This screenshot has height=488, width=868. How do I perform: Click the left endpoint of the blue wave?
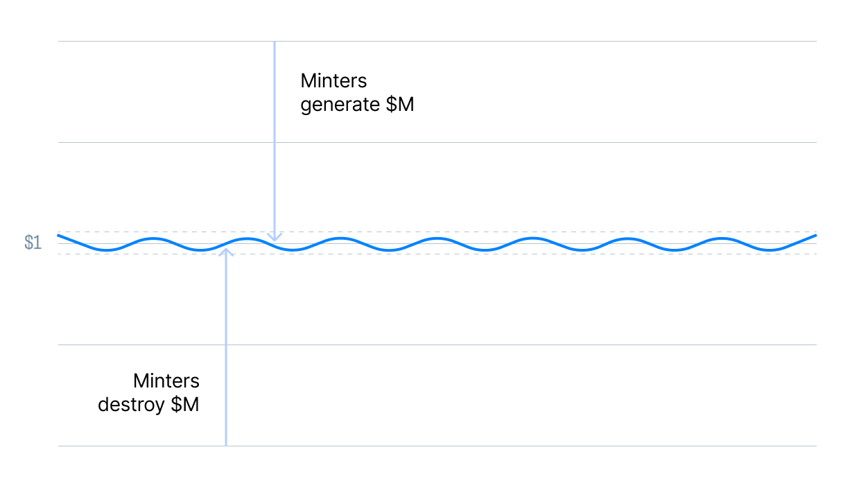click(x=59, y=236)
